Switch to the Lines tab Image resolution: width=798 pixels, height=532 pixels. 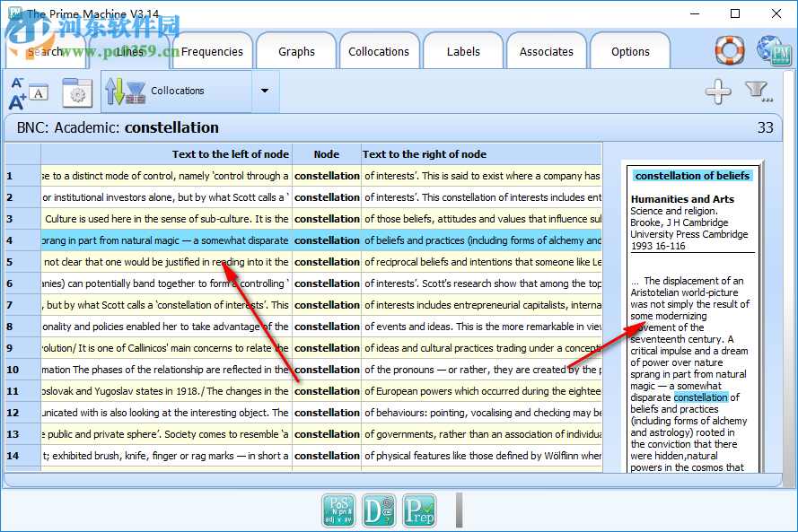tap(130, 51)
